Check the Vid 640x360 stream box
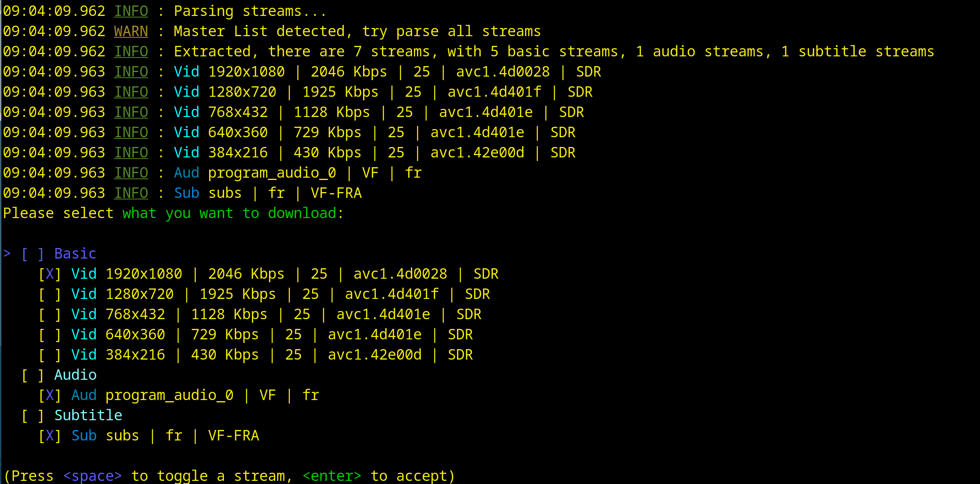 [50, 335]
